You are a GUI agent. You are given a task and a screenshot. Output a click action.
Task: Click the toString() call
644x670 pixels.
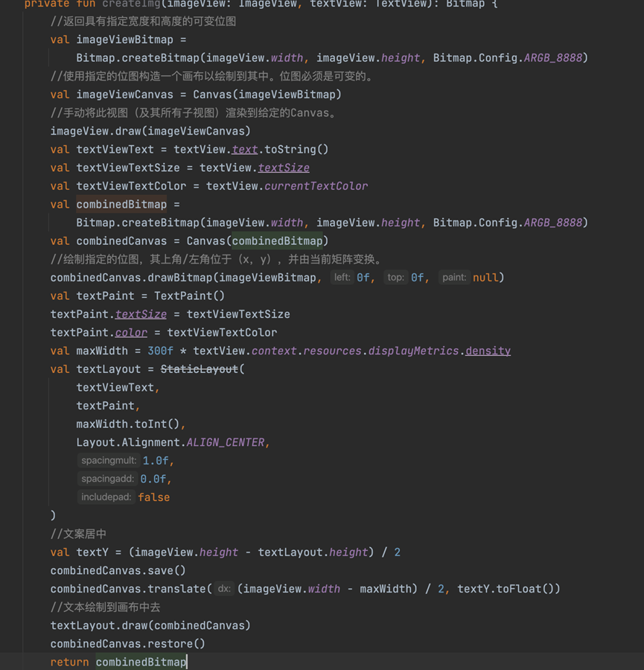296,150
